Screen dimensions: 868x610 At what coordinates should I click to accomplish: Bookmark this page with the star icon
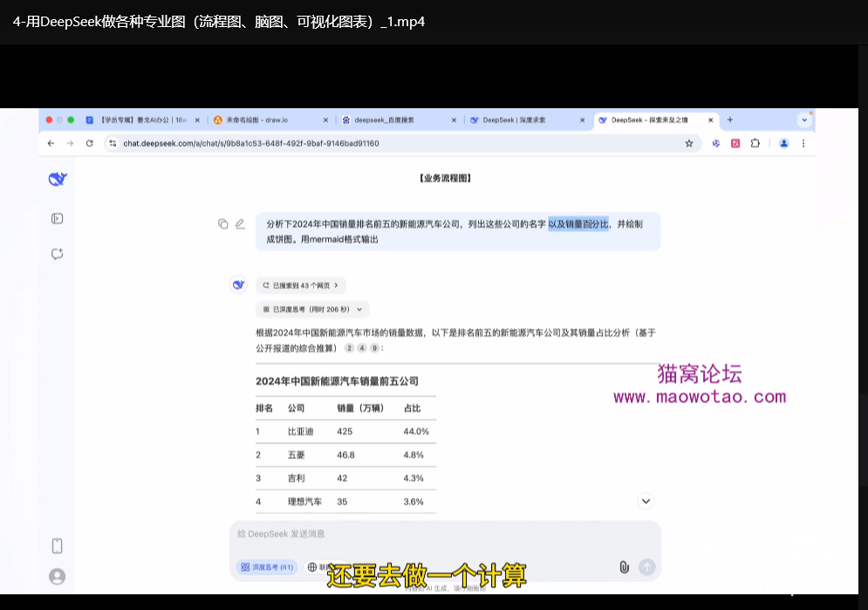(x=689, y=143)
